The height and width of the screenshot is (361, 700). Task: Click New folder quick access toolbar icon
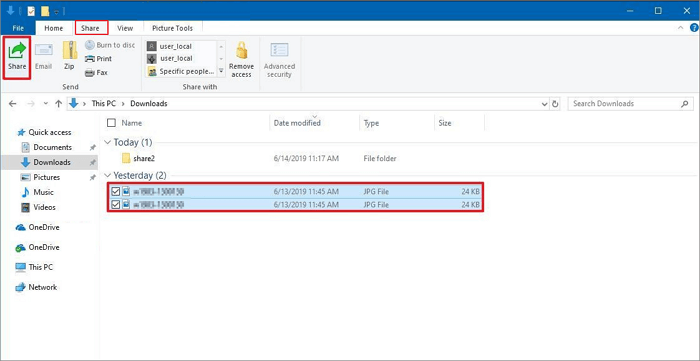point(45,11)
